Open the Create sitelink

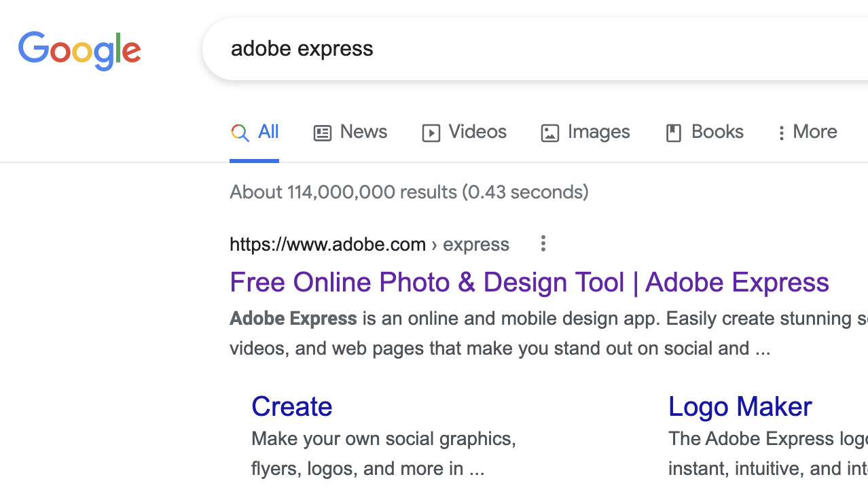coord(291,406)
